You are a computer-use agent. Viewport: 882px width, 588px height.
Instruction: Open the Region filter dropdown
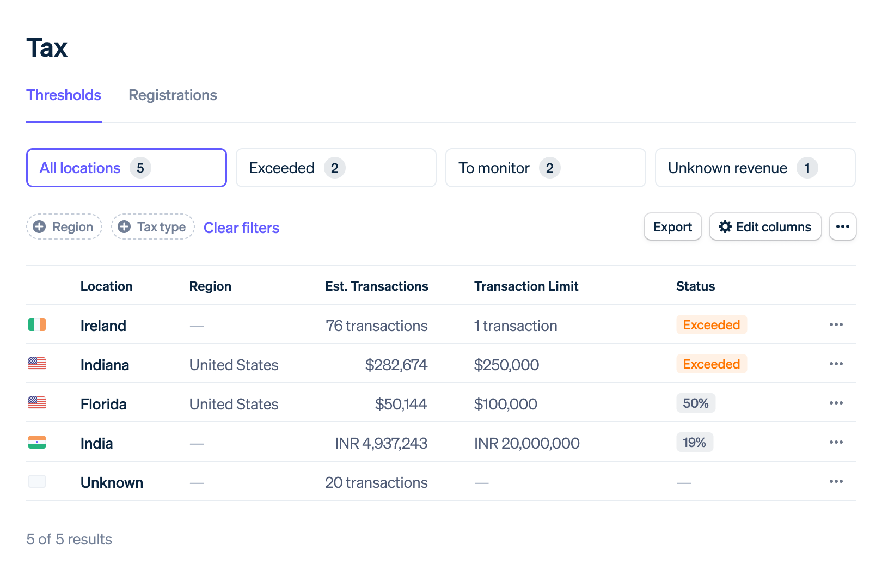64,226
